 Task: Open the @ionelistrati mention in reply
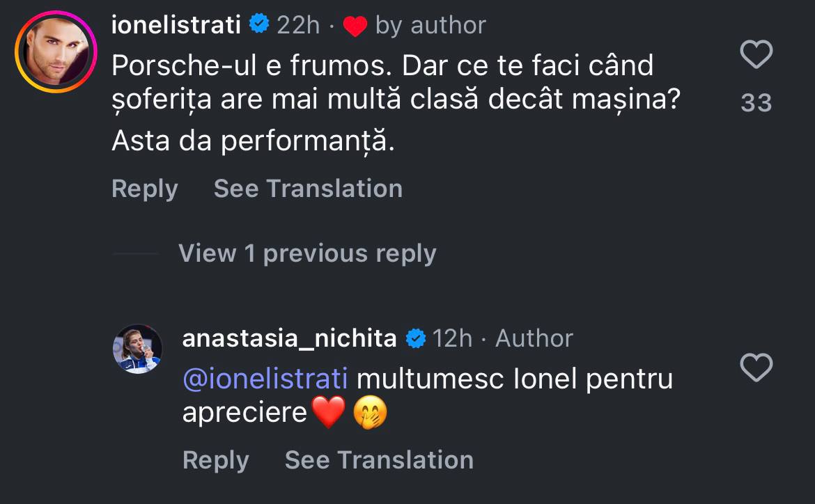pyautogui.click(x=265, y=379)
